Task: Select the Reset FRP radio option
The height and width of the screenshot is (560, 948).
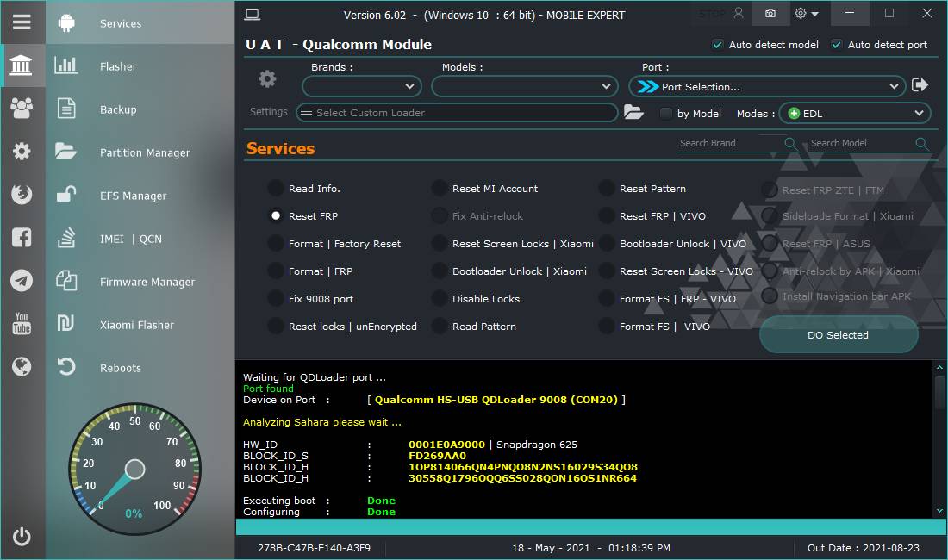Action: point(276,215)
